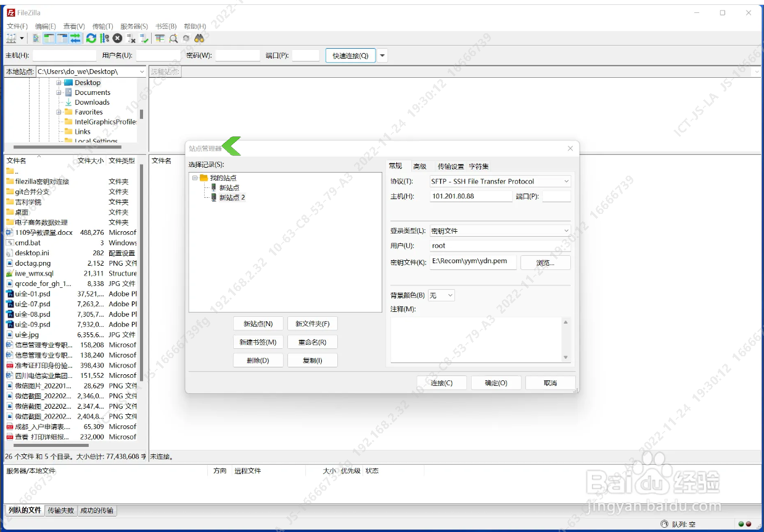Toggle message log display toolbar icon

(36, 38)
